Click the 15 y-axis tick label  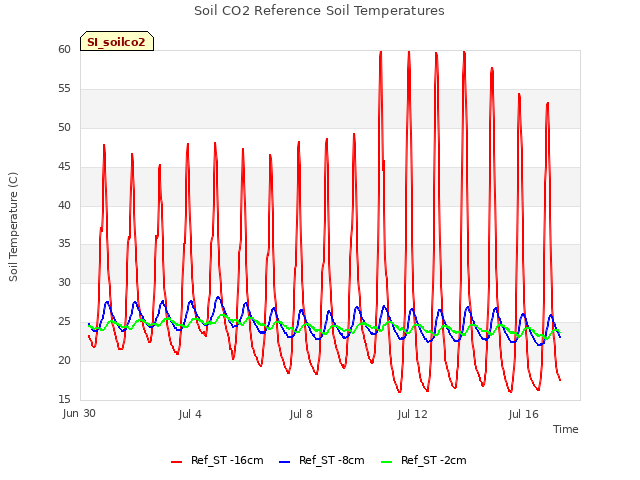[64, 399]
